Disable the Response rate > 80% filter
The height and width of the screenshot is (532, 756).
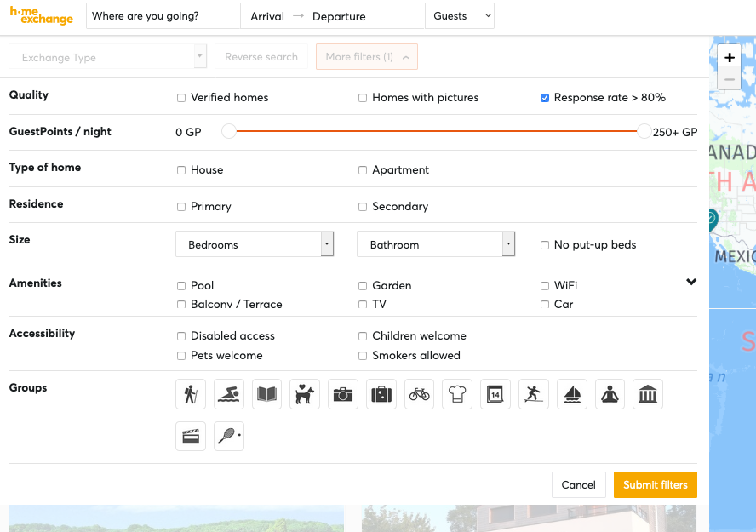coord(545,98)
